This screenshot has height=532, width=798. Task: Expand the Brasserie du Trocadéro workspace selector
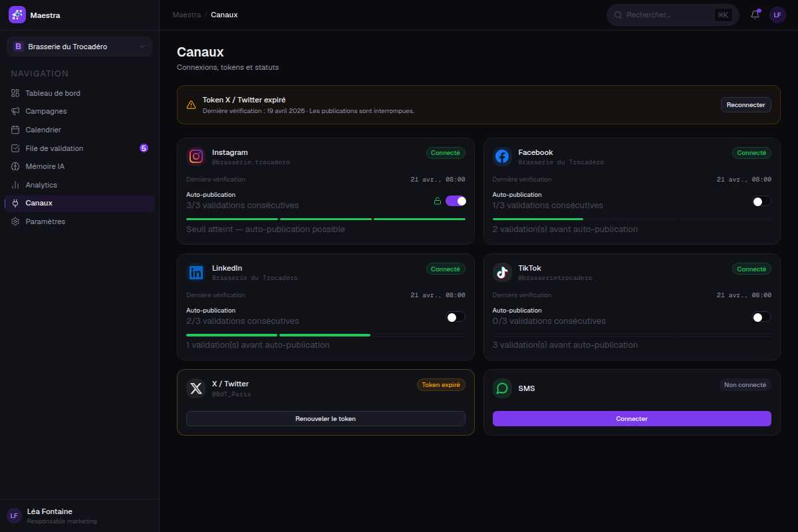pos(80,47)
